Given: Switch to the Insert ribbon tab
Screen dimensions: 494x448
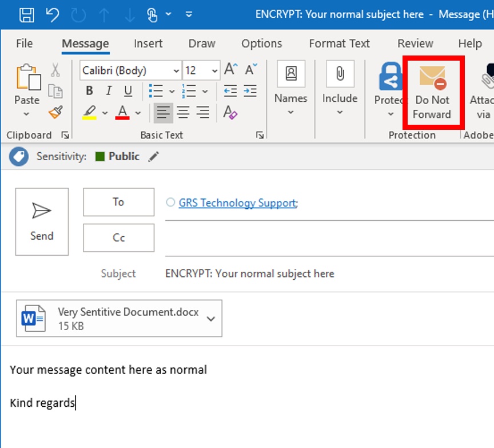Looking at the screenshot, I should [148, 43].
